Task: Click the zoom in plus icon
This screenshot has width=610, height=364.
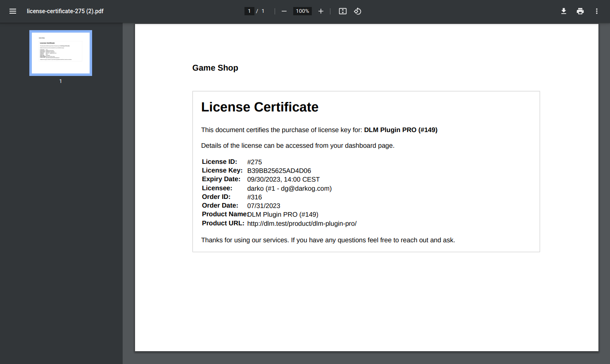Action: coord(321,11)
